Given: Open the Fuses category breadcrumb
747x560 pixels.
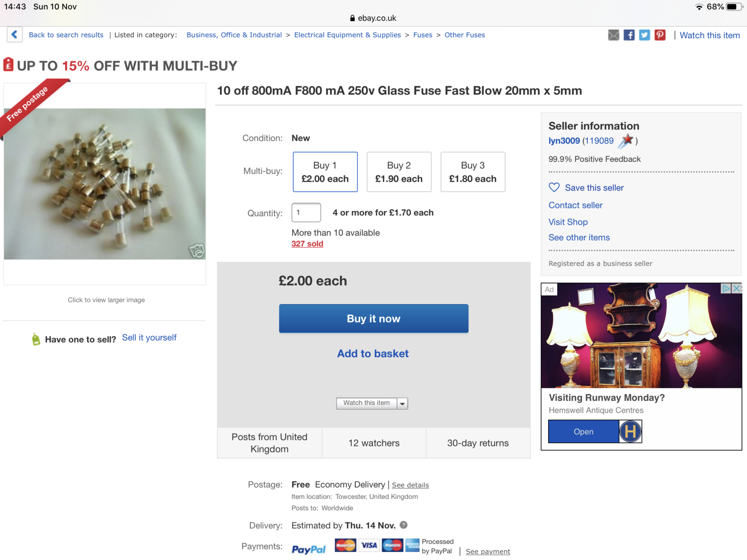Looking at the screenshot, I should pos(423,35).
